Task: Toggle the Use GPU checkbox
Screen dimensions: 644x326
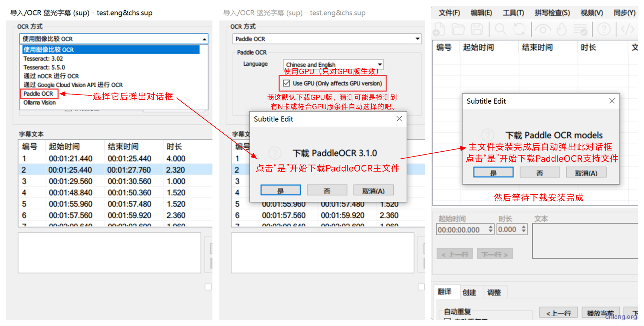Action: coord(287,83)
